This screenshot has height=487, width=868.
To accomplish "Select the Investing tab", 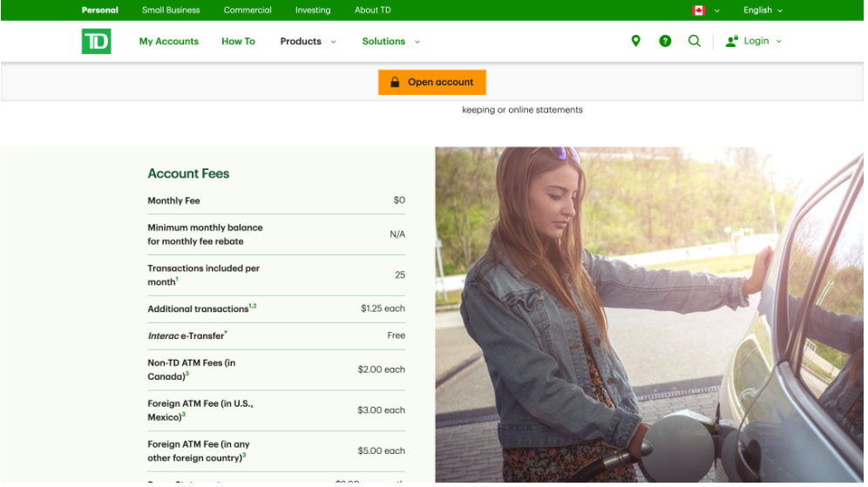I will (313, 10).
